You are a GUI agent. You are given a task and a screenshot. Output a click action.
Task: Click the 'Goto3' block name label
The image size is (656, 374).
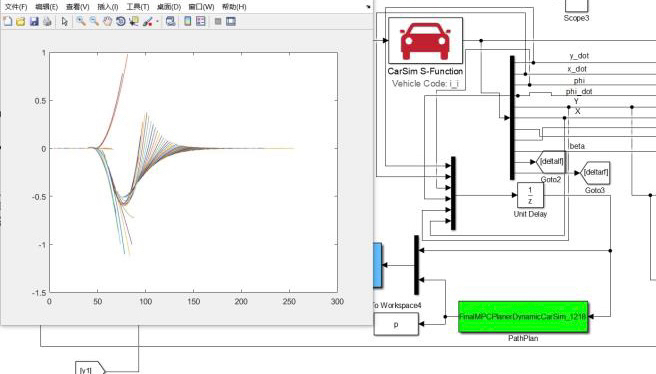coord(594,190)
